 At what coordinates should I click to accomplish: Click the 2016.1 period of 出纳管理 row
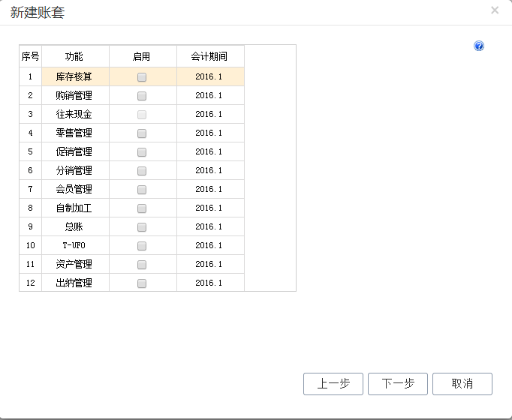point(211,283)
